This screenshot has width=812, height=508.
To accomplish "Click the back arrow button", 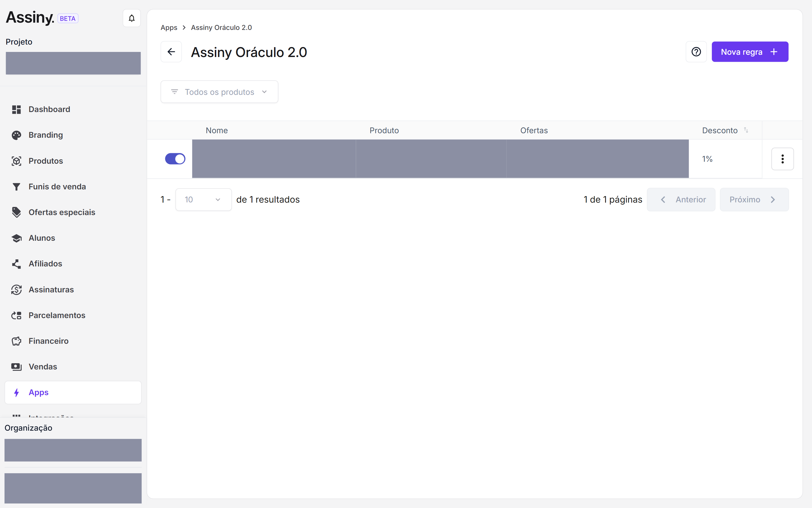I will pos(171,52).
